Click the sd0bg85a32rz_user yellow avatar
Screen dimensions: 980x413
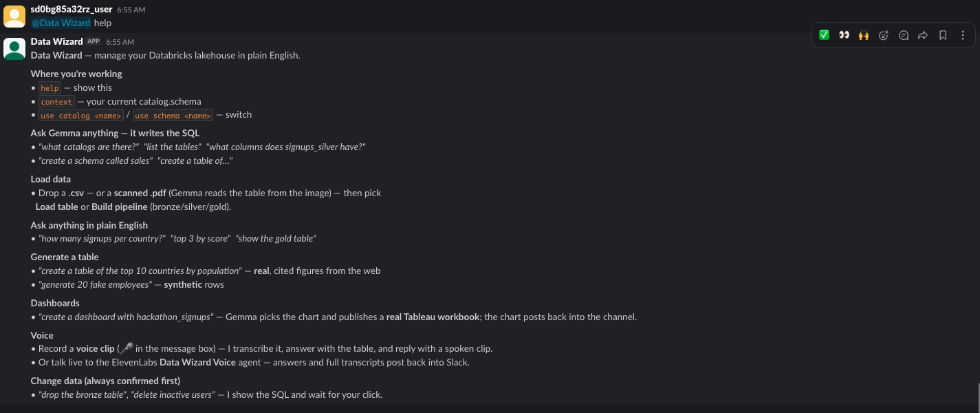click(x=14, y=16)
